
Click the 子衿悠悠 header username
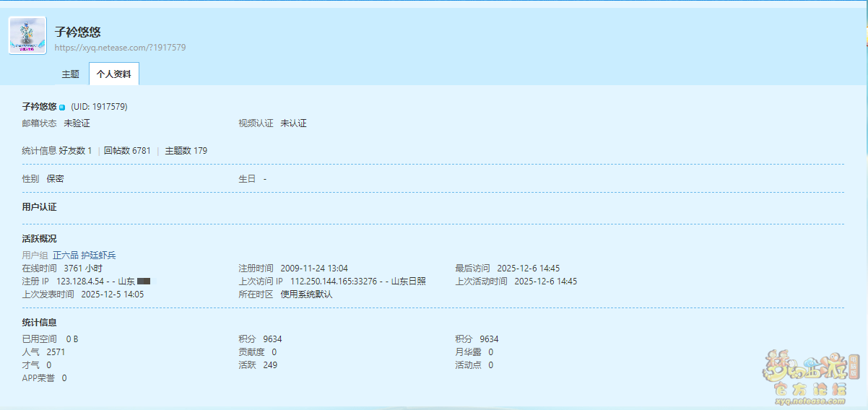pyautogui.click(x=77, y=32)
